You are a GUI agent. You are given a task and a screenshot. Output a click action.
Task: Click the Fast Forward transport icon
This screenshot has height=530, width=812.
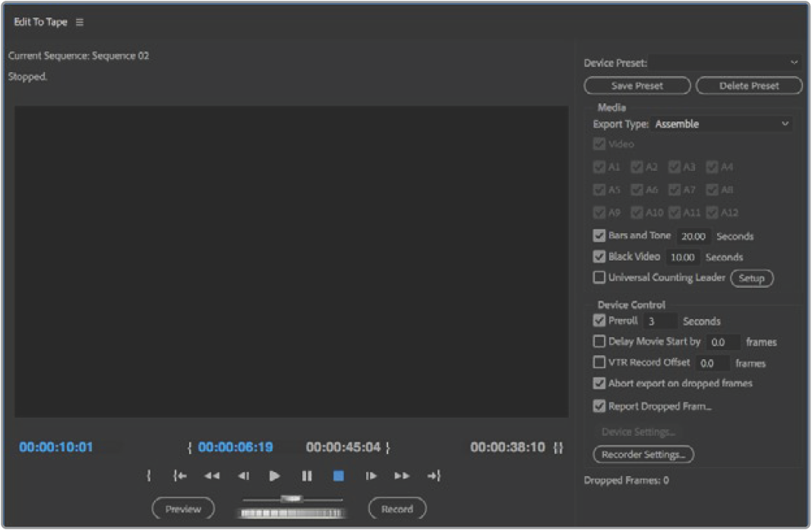(402, 476)
